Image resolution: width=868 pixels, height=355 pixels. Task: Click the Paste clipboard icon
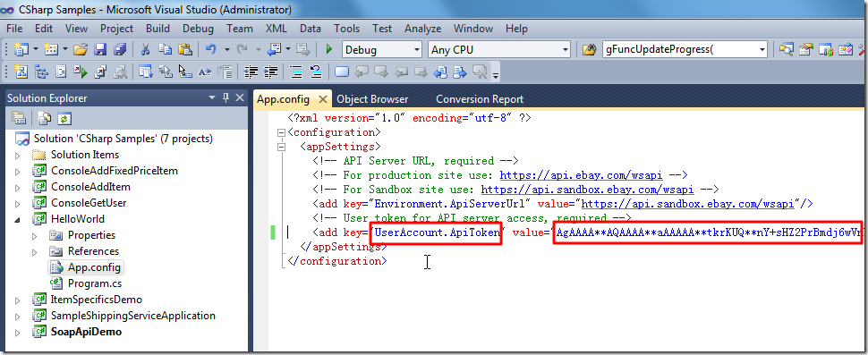(185, 49)
